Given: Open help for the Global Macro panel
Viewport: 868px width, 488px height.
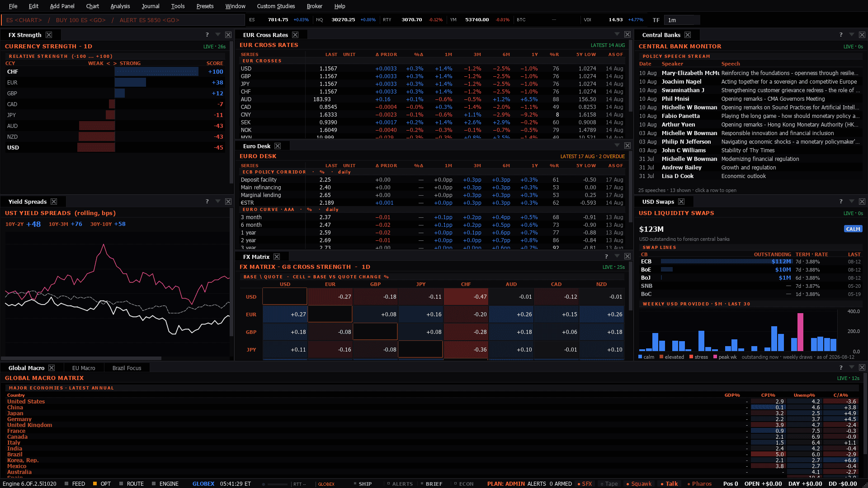Looking at the screenshot, I should (x=841, y=368).
